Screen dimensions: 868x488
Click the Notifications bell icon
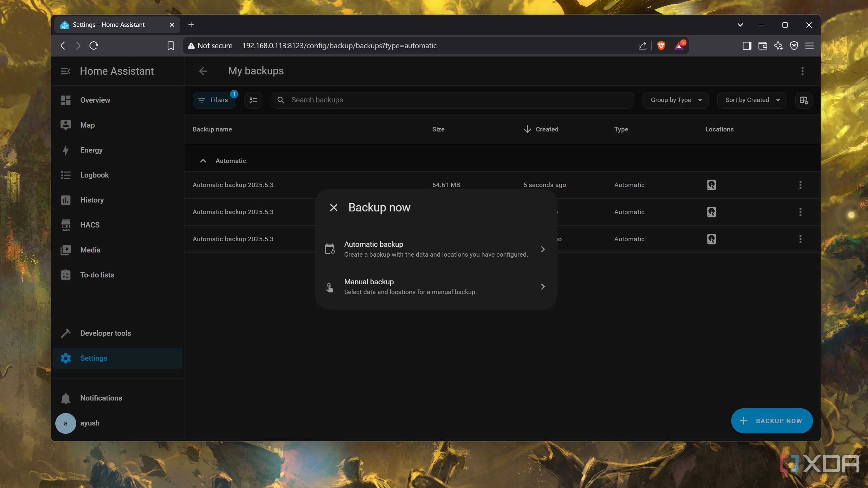coord(66,398)
